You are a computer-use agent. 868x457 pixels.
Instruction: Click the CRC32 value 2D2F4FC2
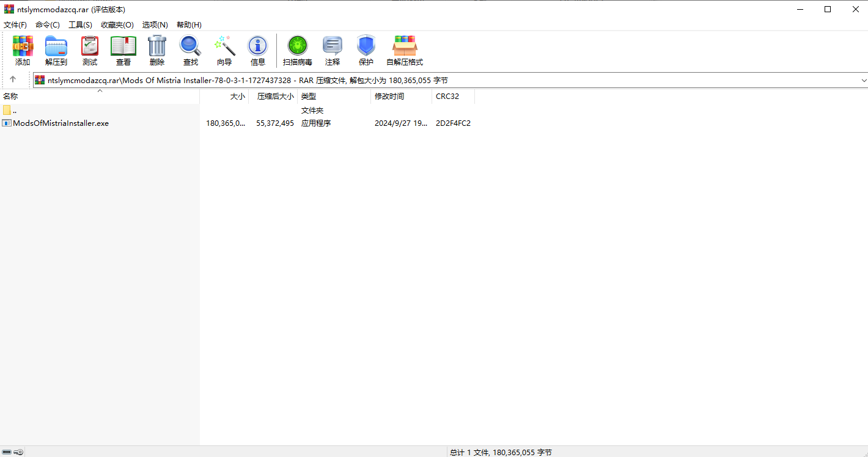click(453, 123)
